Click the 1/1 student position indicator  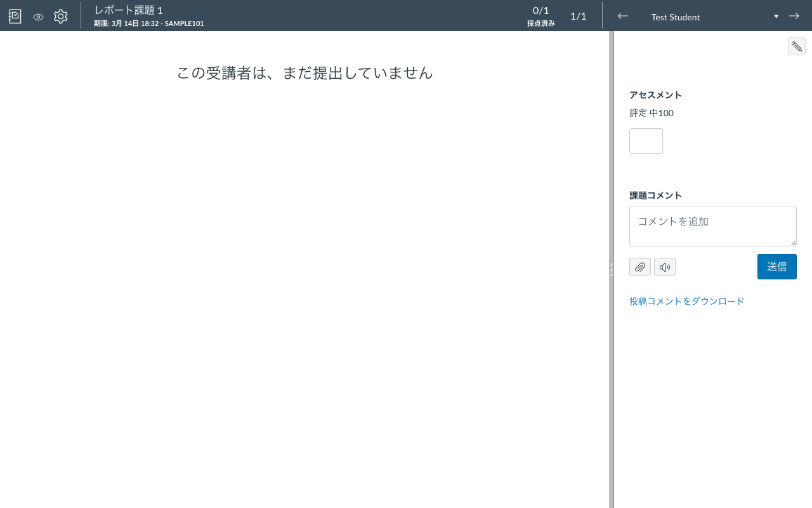[578, 16]
